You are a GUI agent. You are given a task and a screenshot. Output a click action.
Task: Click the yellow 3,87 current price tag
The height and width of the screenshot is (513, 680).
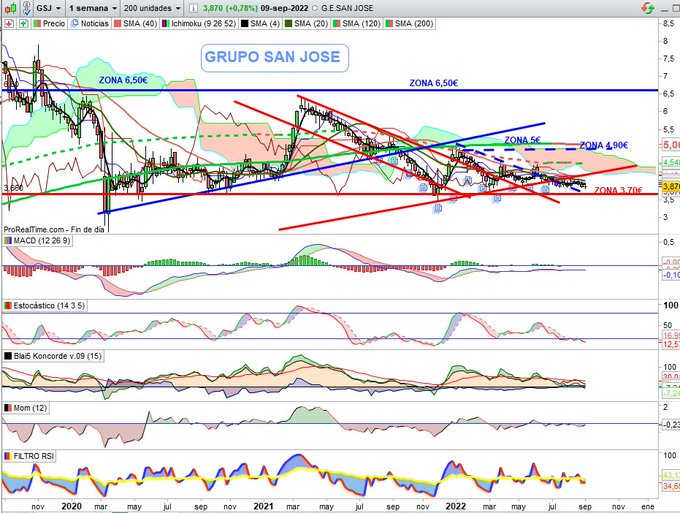click(670, 186)
